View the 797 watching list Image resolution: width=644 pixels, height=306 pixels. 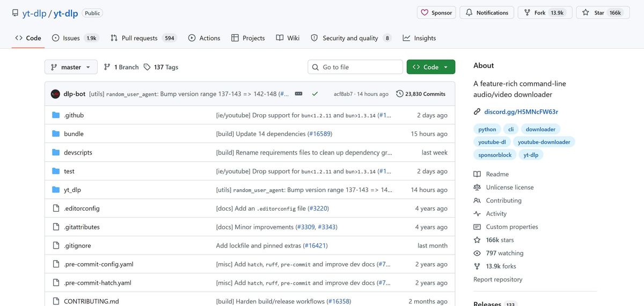499,253
